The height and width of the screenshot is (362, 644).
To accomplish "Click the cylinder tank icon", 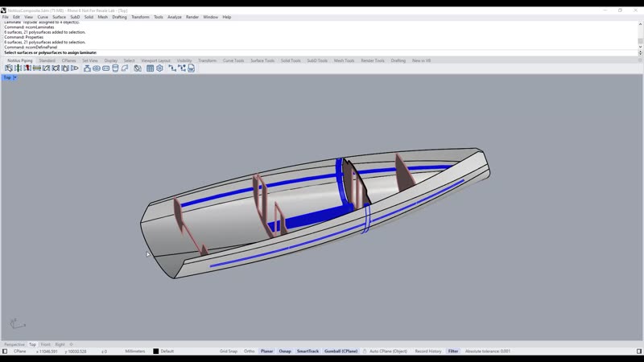I will tap(115, 68).
